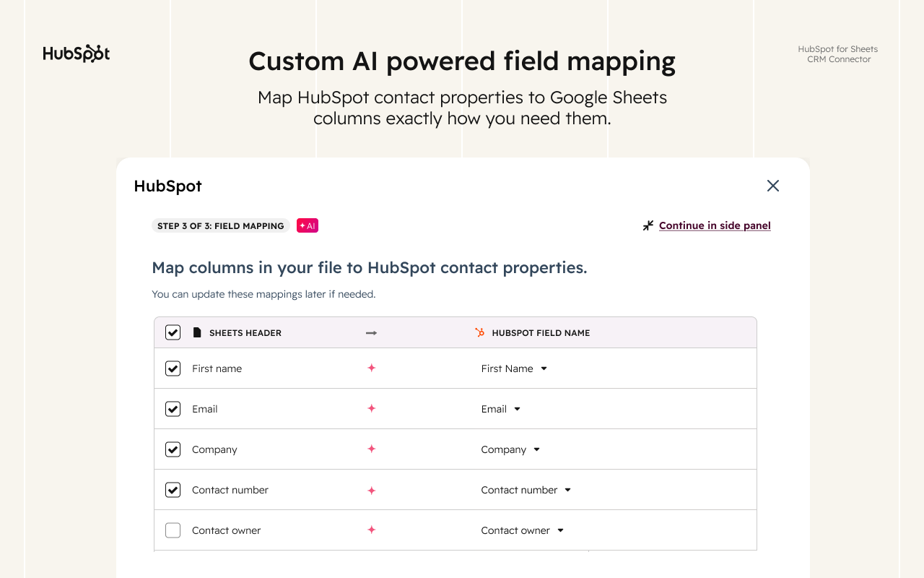
Task: Uncheck the First name row checkbox
Action: click(x=173, y=368)
